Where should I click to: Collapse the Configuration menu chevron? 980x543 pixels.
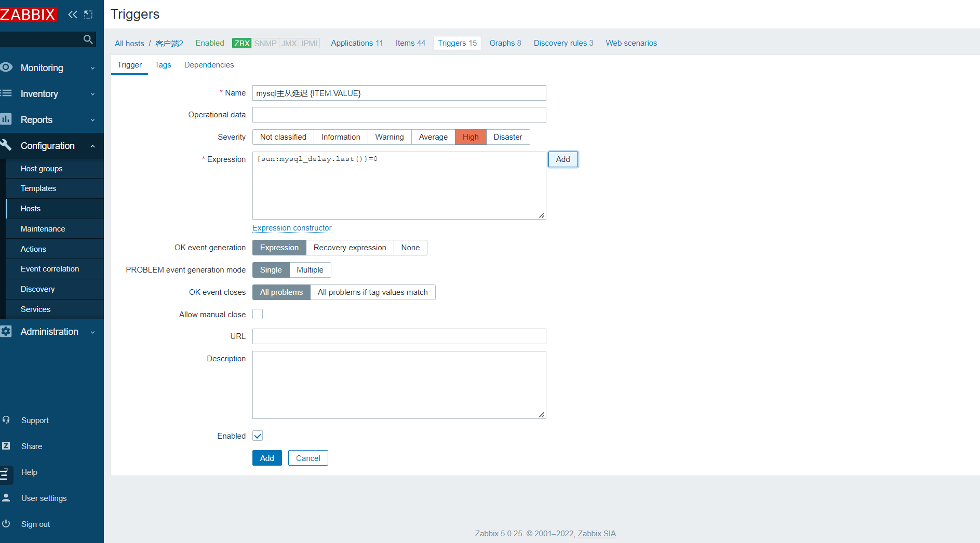[x=93, y=146]
